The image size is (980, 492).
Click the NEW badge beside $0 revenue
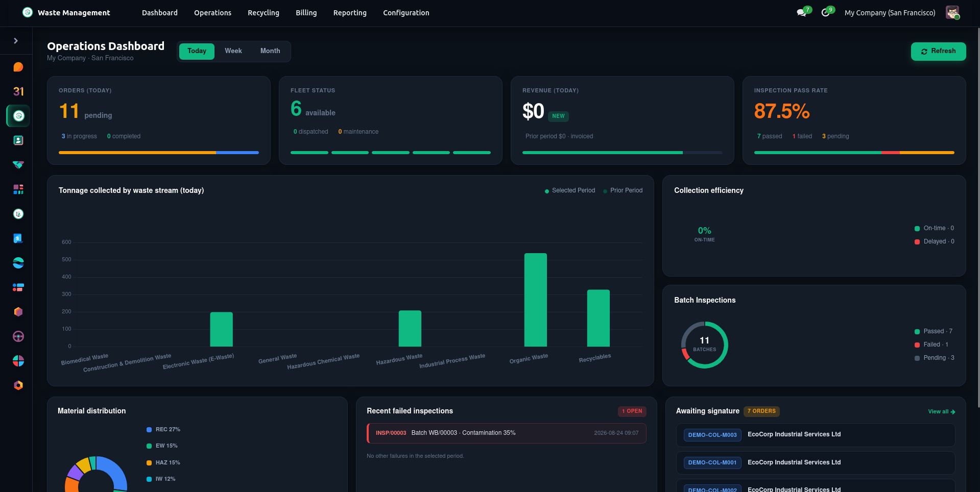pyautogui.click(x=558, y=116)
